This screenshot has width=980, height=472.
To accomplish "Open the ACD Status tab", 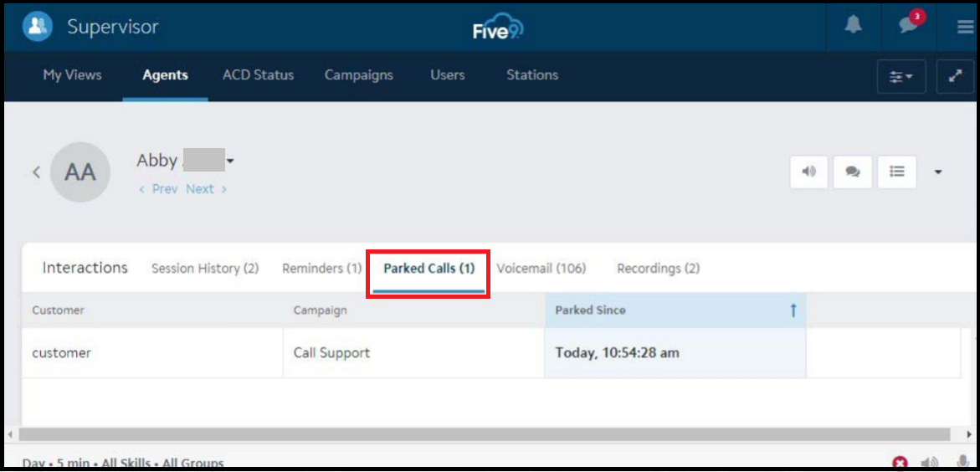I will [x=258, y=75].
